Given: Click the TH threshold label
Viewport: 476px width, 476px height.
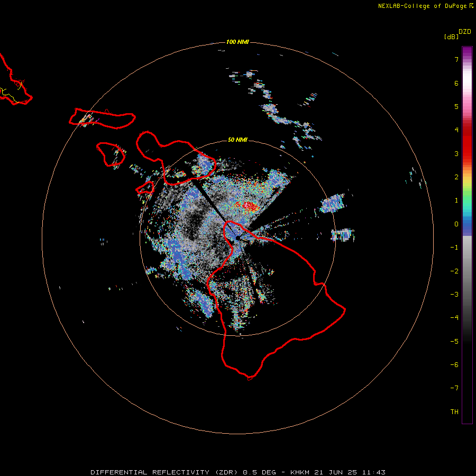Looking at the screenshot, I should tap(454, 412).
